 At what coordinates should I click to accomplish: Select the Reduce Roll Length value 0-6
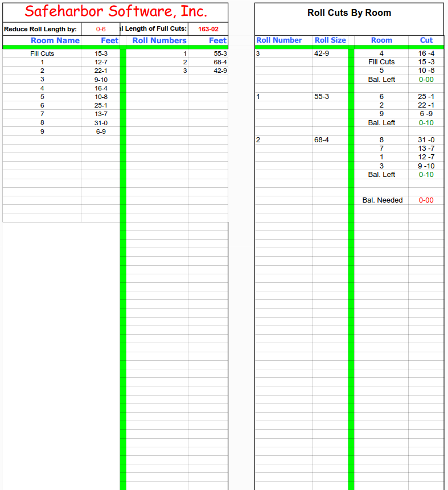(x=101, y=29)
